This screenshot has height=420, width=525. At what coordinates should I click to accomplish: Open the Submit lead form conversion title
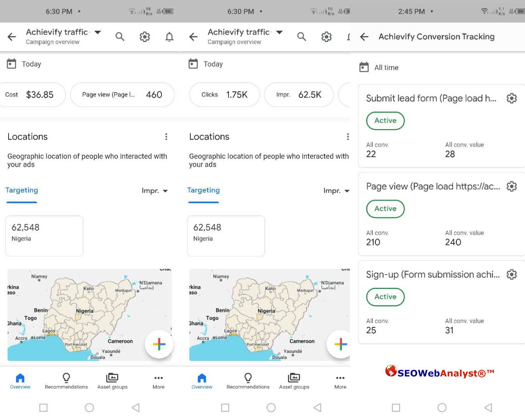tap(431, 98)
